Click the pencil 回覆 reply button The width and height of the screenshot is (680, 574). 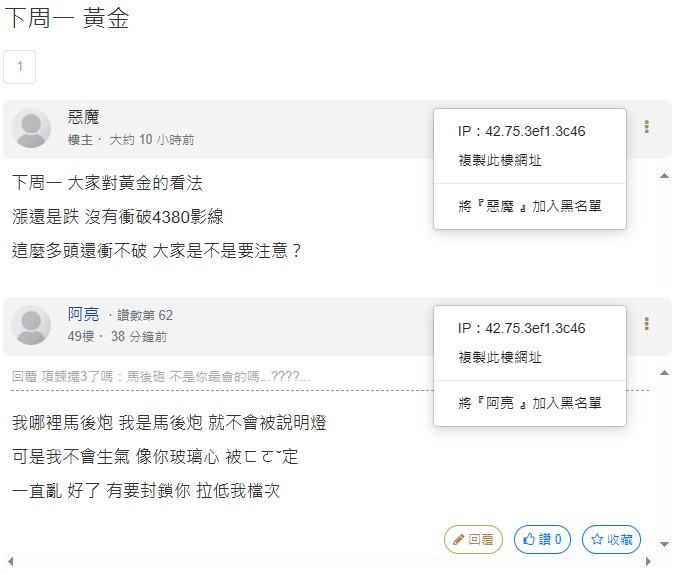tap(473, 539)
